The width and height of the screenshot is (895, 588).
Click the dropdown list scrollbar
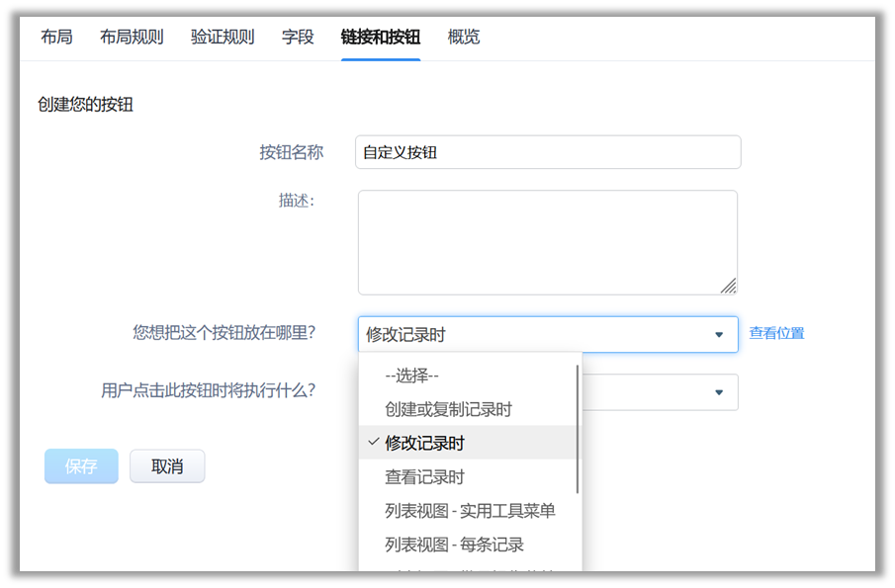point(578,430)
